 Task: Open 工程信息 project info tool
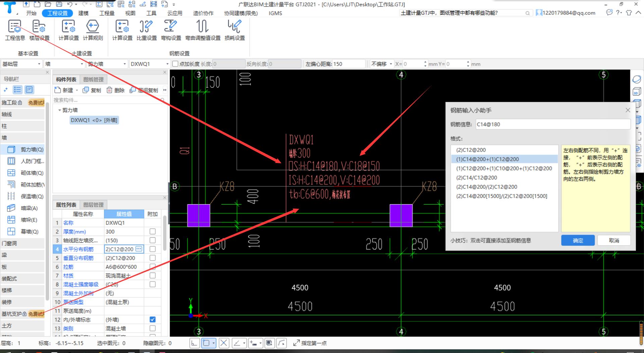point(15,30)
